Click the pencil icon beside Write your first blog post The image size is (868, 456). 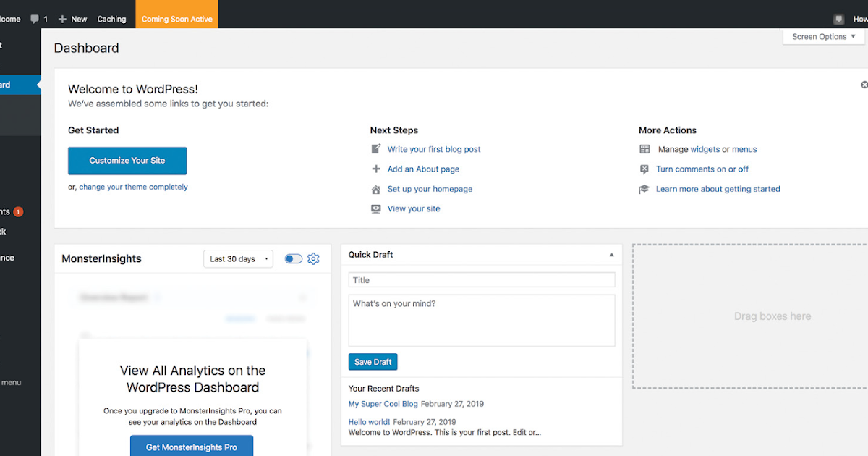tap(376, 149)
